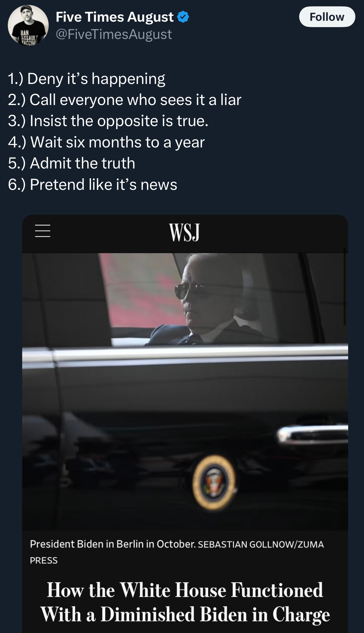Open the WSJ article headline about Biden
This screenshot has height=633, width=364.
(185, 602)
